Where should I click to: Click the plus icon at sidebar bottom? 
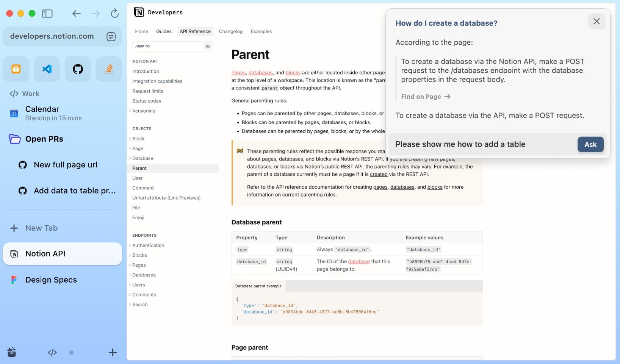pyautogui.click(x=113, y=352)
